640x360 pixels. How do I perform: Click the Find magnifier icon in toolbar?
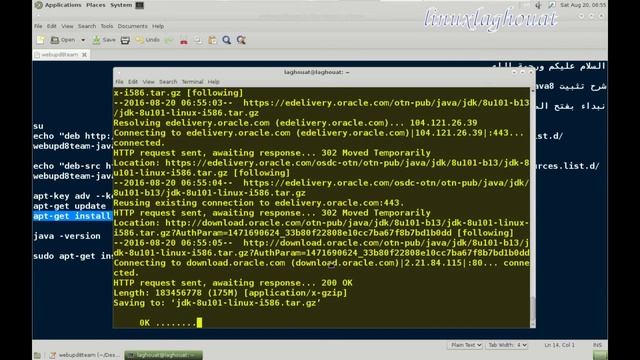227,40
